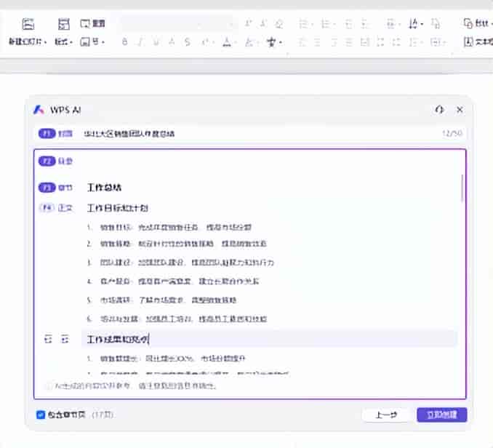Click outline list item number 1
This screenshot has width=493, height=448.
point(169,228)
